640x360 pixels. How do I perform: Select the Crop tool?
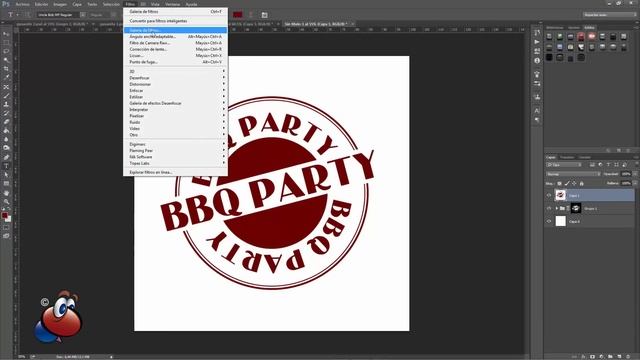pos(6,69)
